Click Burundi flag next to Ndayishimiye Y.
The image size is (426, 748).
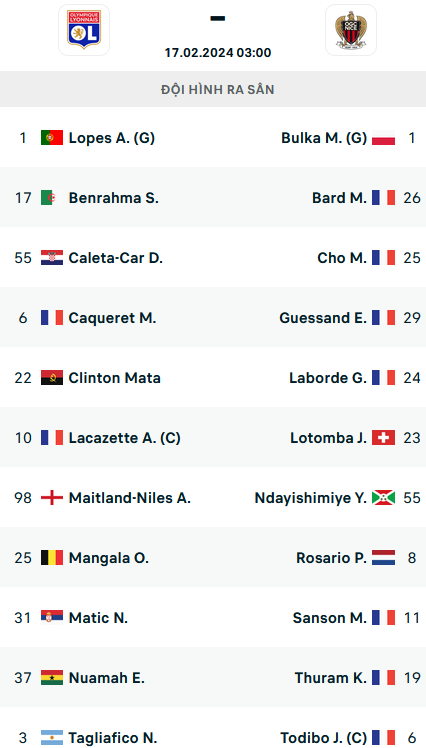[384, 498]
